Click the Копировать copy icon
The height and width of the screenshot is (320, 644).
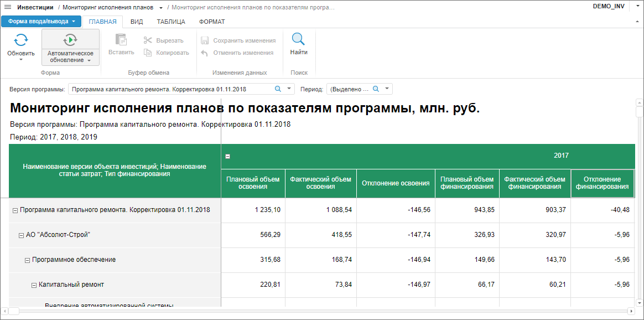coord(147,53)
